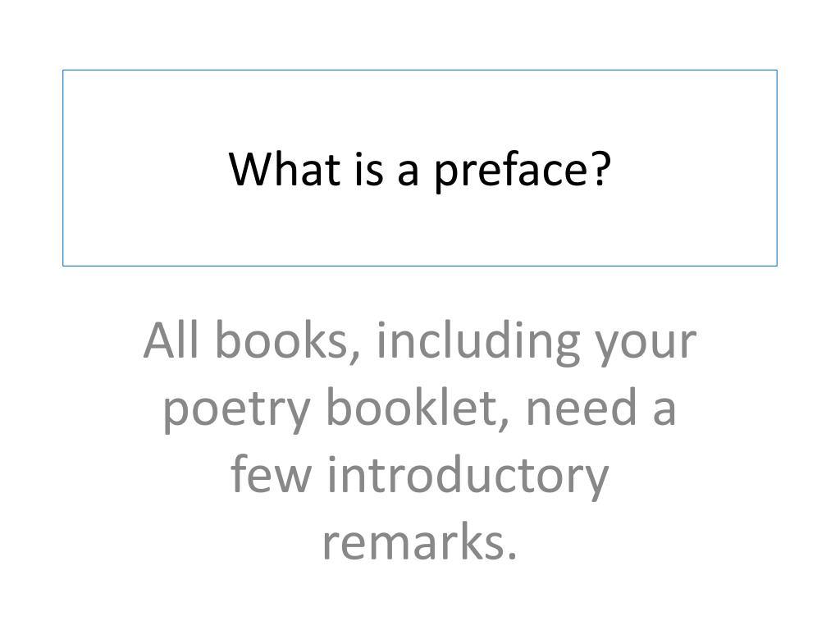Click the top border of the title box

420,71
